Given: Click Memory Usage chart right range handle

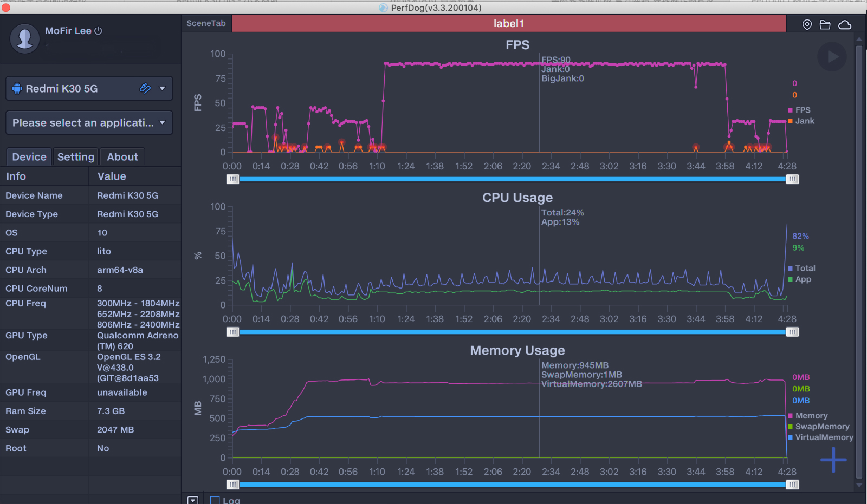Looking at the screenshot, I should click(x=792, y=485).
